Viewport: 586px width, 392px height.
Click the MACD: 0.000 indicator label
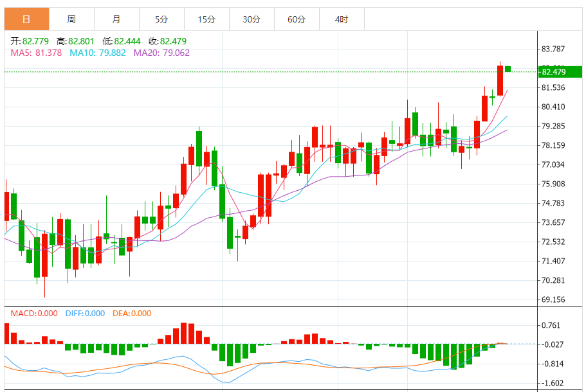(34, 313)
